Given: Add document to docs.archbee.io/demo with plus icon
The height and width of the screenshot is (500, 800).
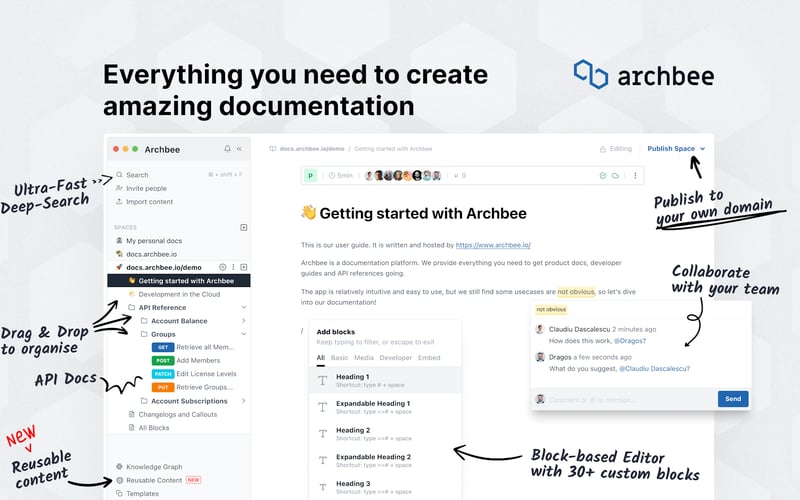Looking at the screenshot, I should tap(244, 267).
